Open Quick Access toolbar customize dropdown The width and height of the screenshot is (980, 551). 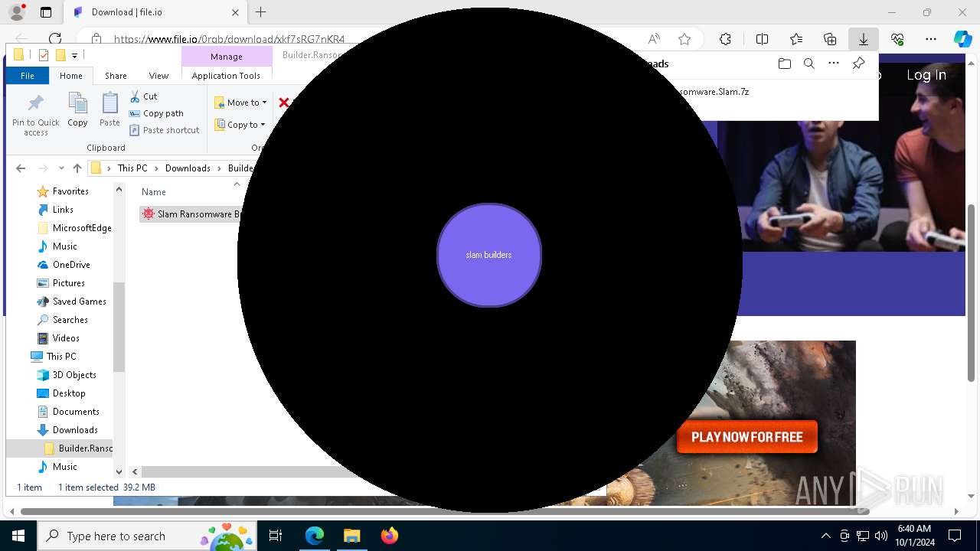(74, 55)
